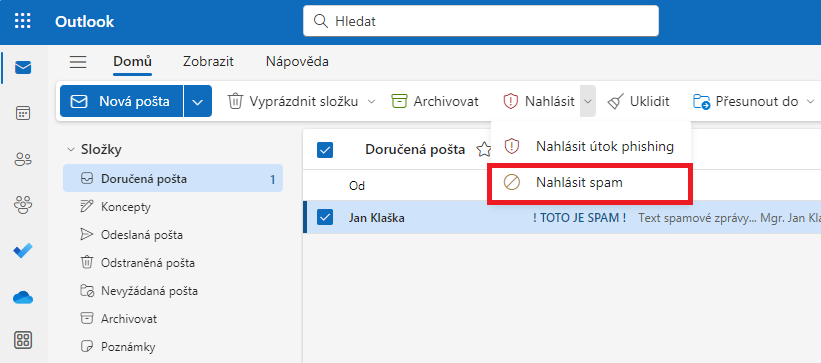The image size is (821, 363).
Task: Open the Nová pošta dropdown arrow
Action: click(198, 101)
